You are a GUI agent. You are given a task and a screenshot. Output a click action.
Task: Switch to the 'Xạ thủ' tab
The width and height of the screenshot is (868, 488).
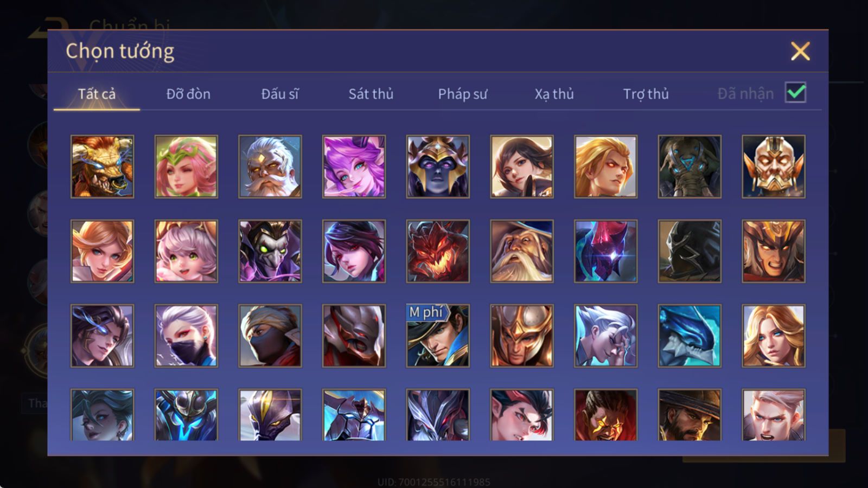click(x=554, y=94)
